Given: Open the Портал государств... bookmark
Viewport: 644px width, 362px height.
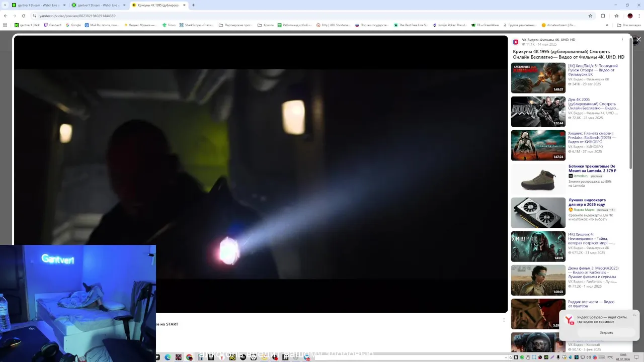Looking at the screenshot, I should point(372,25).
